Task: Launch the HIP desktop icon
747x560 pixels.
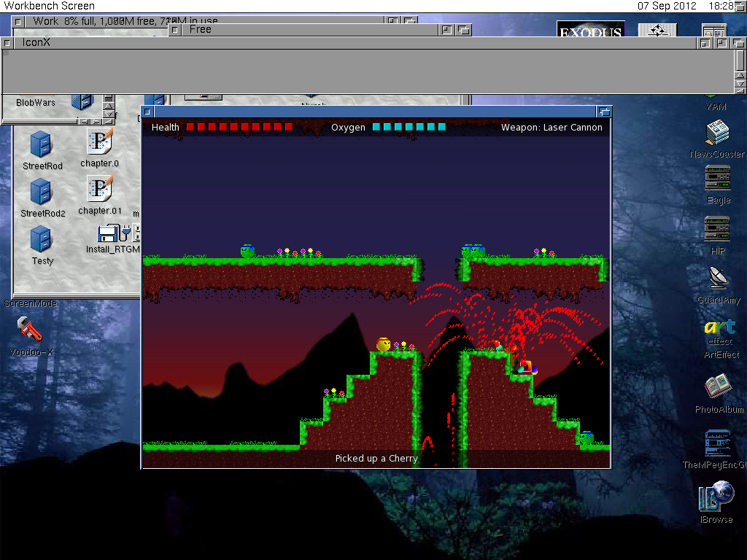Action: [718, 229]
